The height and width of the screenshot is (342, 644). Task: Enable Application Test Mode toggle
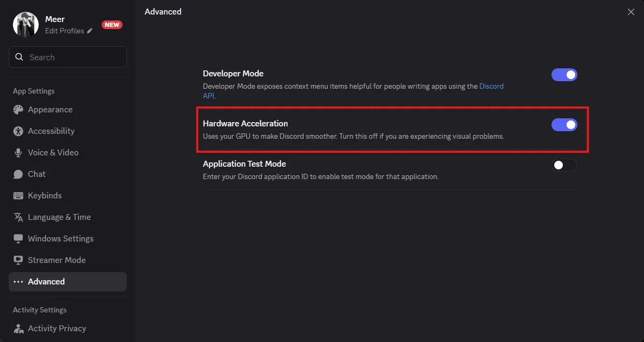[564, 165]
